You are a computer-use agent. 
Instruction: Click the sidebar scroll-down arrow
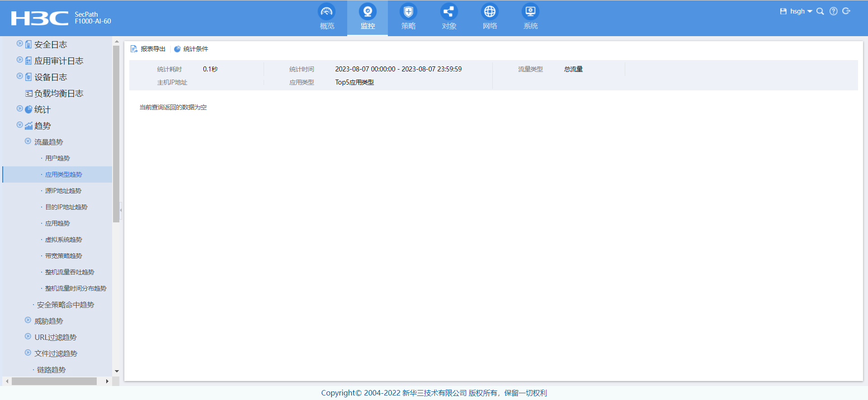pos(117,371)
